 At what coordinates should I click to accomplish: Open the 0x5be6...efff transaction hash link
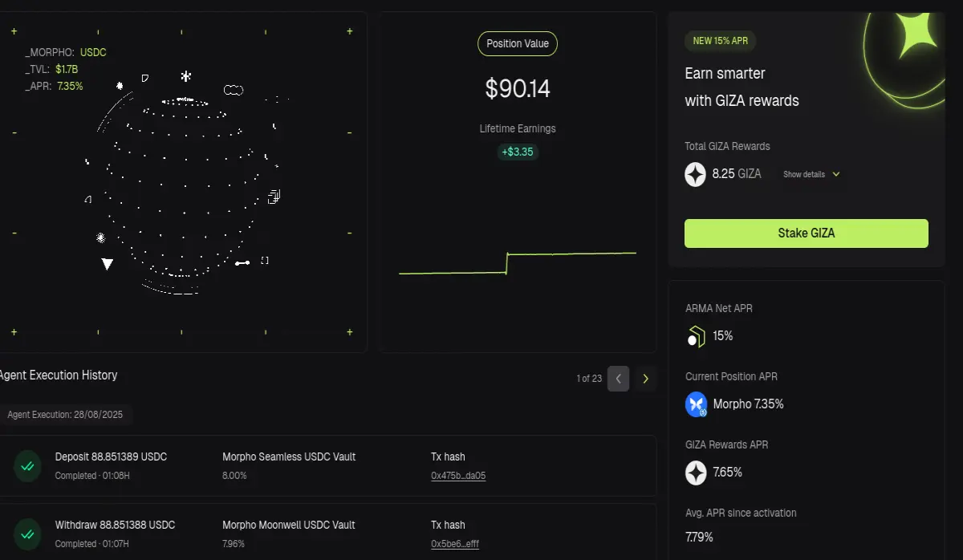[455, 544]
